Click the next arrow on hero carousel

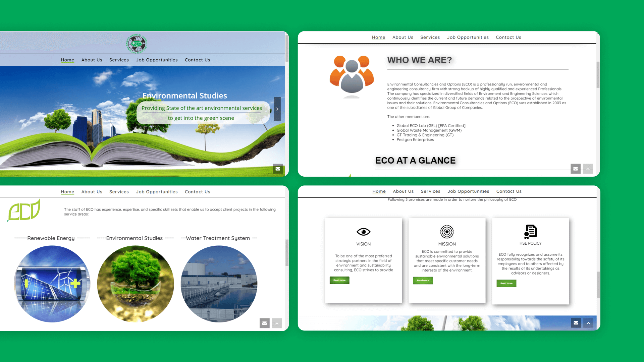(x=277, y=109)
